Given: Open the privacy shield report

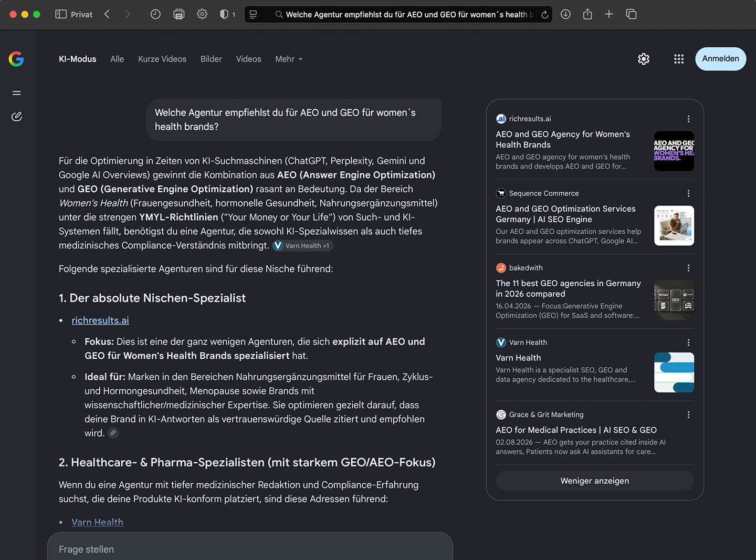Looking at the screenshot, I should point(224,14).
